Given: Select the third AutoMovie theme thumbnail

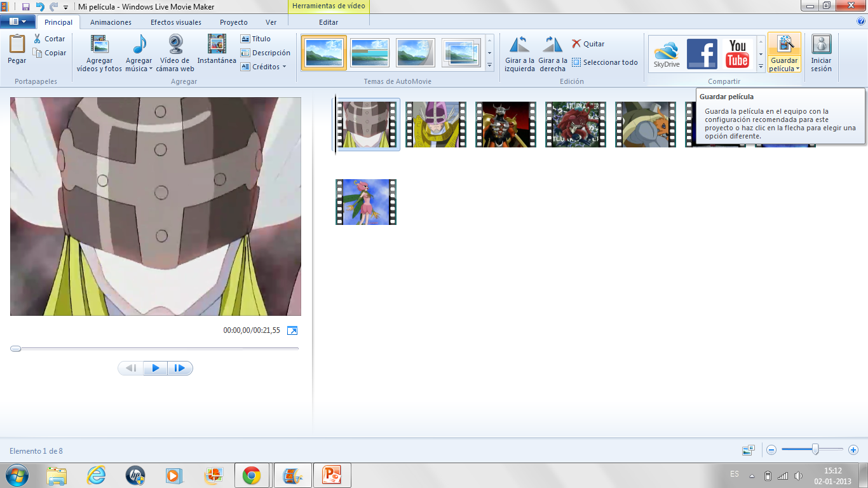Looking at the screenshot, I should pyautogui.click(x=416, y=52).
